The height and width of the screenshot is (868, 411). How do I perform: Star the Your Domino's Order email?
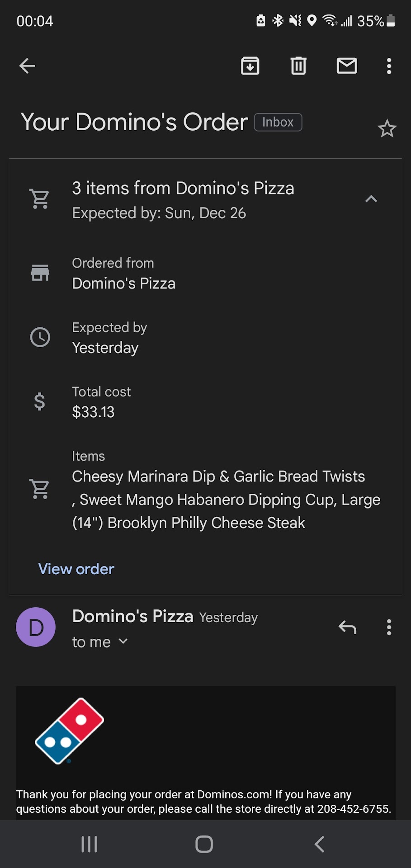click(x=387, y=129)
